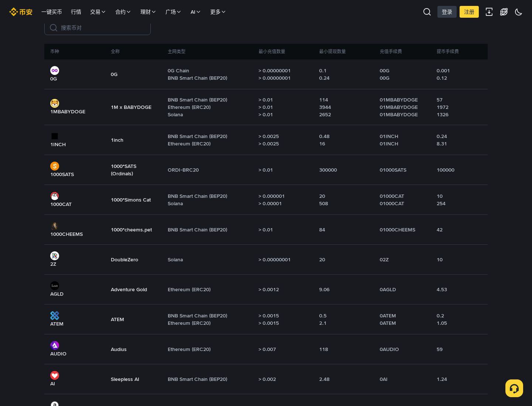Open the 一键买币 menu item
532x406 pixels.
(52, 12)
